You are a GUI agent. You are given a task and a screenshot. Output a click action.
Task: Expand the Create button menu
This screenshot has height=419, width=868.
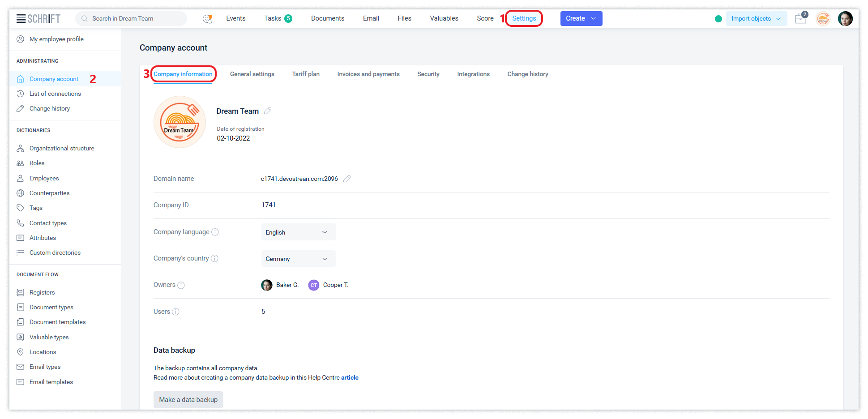pyautogui.click(x=581, y=18)
